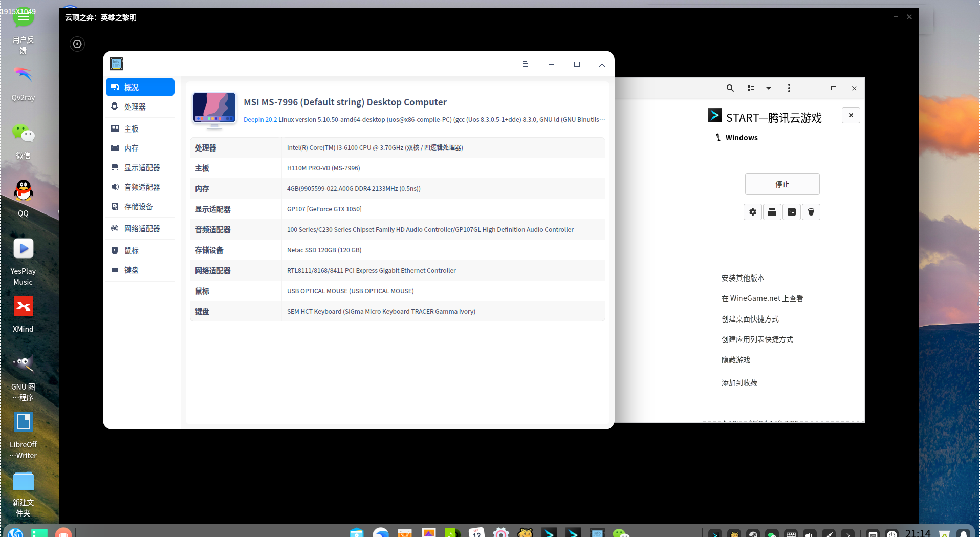This screenshot has height=537, width=980.
Task: Expand the view options dropdown arrow
Action: (x=768, y=88)
